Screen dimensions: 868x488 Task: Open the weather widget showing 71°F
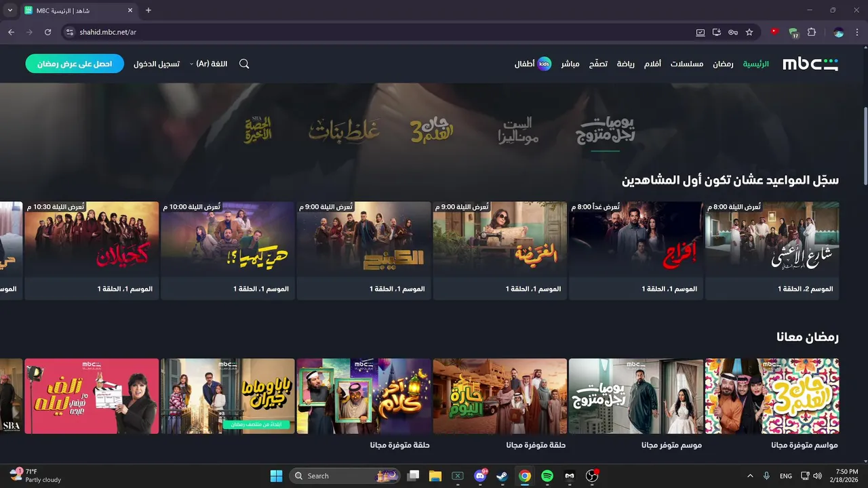coord(35,475)
